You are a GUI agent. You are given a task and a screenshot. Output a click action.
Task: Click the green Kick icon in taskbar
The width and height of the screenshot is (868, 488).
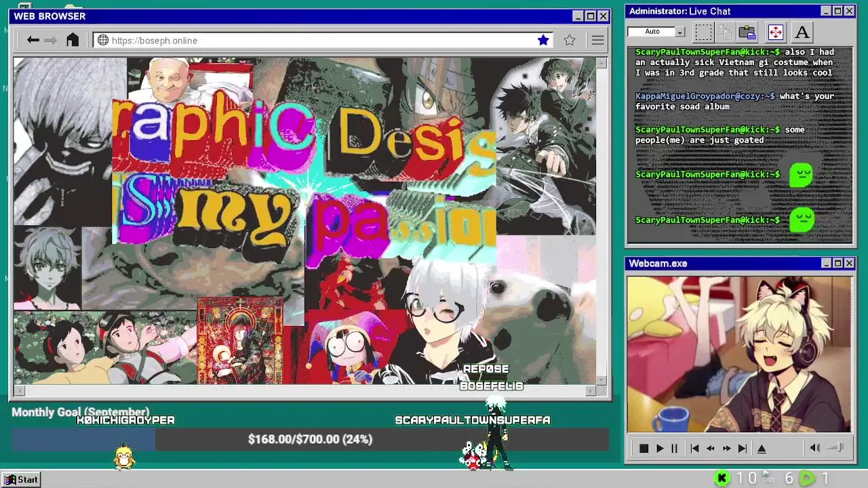pos(722,479)
